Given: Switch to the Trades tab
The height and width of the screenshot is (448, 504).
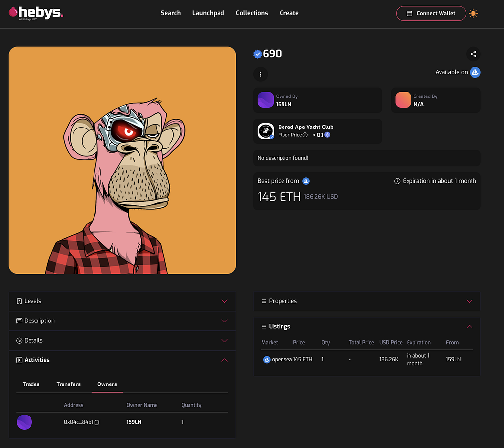Looking at the screenshot, I should pos(31,384).
